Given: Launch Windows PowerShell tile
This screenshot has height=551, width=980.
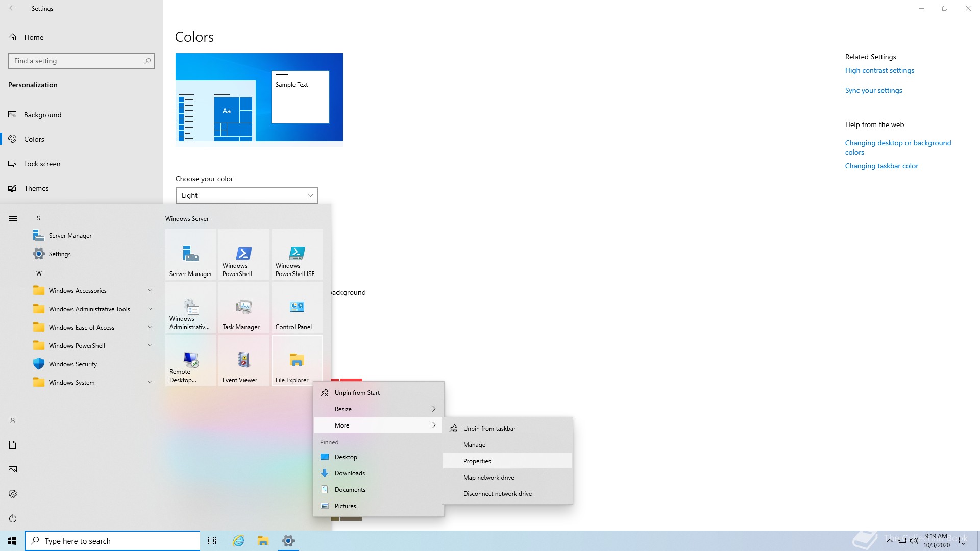Looking at the screenshot, I should pyautogui.click(x=244, y=255).
